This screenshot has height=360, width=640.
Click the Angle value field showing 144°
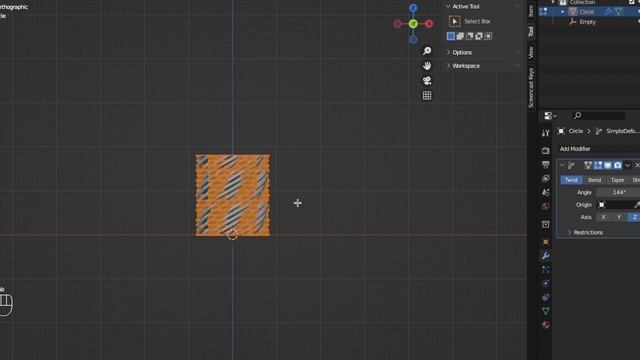(618, 192)
